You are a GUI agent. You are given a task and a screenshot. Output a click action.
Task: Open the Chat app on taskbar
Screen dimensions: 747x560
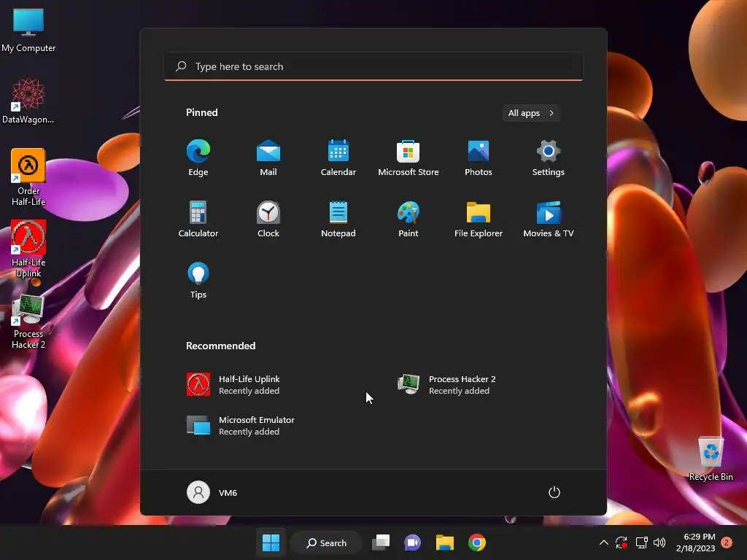click(413, 542)
